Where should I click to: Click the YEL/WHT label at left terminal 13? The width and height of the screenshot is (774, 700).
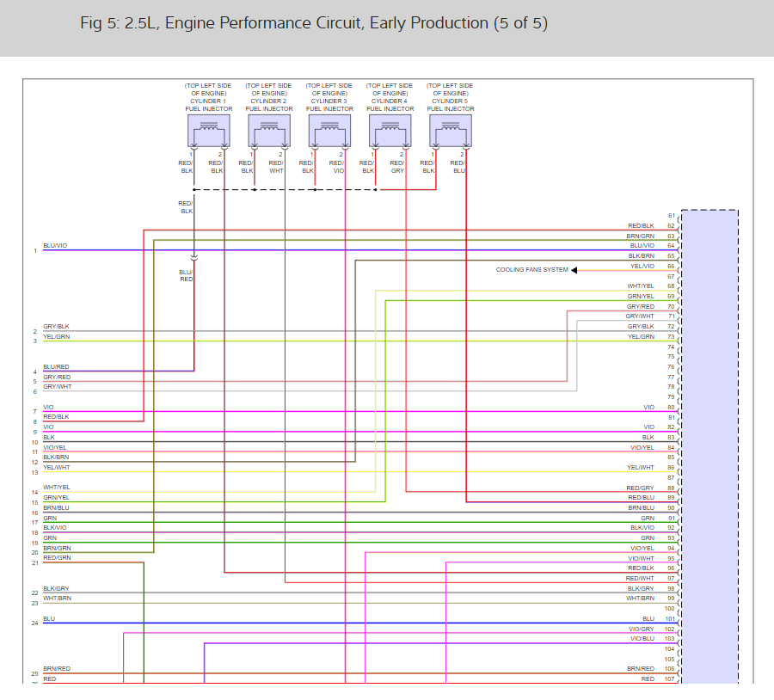click(57, 468)
